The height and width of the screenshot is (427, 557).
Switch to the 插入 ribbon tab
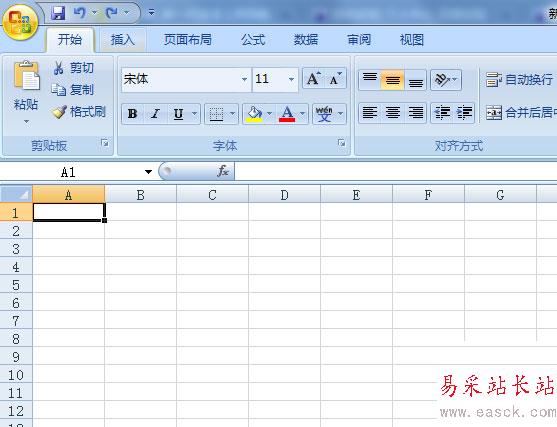123,39
